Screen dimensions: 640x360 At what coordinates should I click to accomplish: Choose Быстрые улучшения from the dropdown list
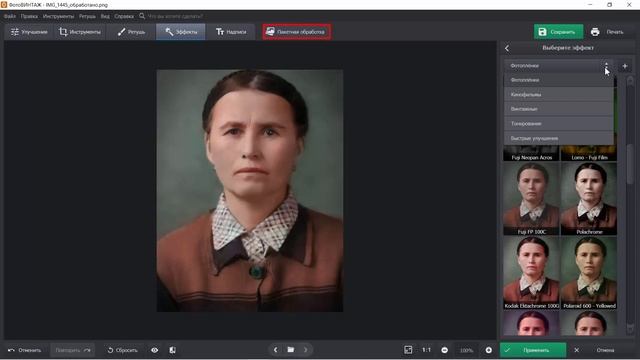(558, 138)
